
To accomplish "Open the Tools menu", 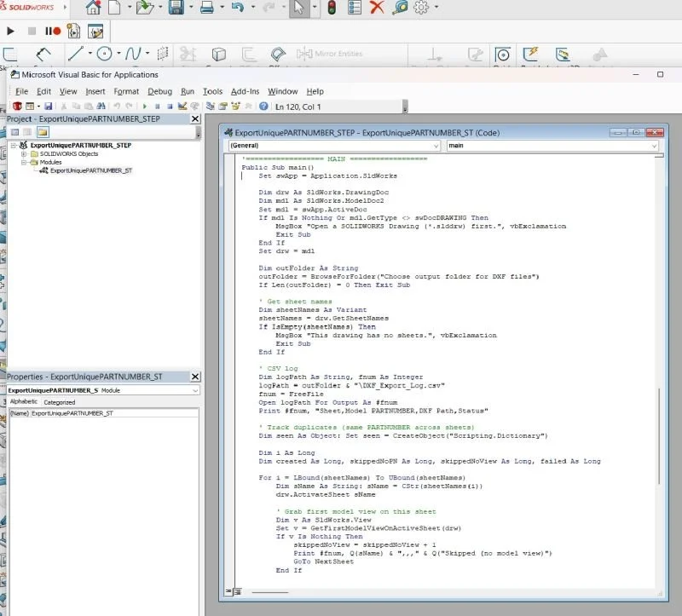I will pyautogui.click(x=212, y=91).
